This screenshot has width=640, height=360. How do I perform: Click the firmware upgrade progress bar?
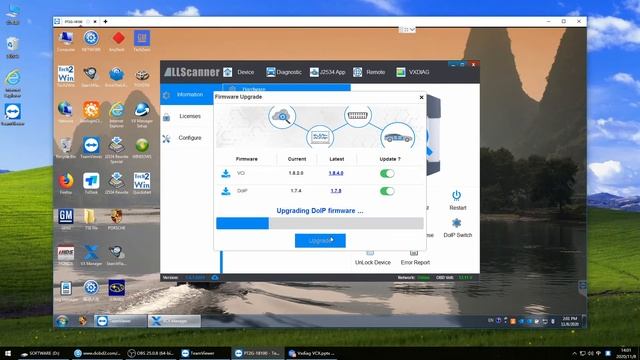(320, 223)
